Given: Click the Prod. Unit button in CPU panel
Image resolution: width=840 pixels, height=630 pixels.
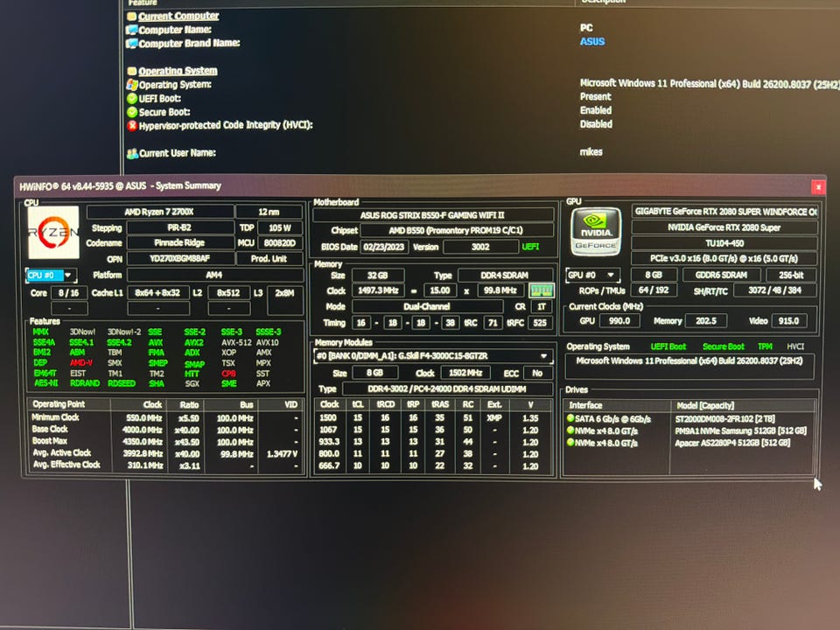Looking at the screenshot, I should (x=269, y=259).
